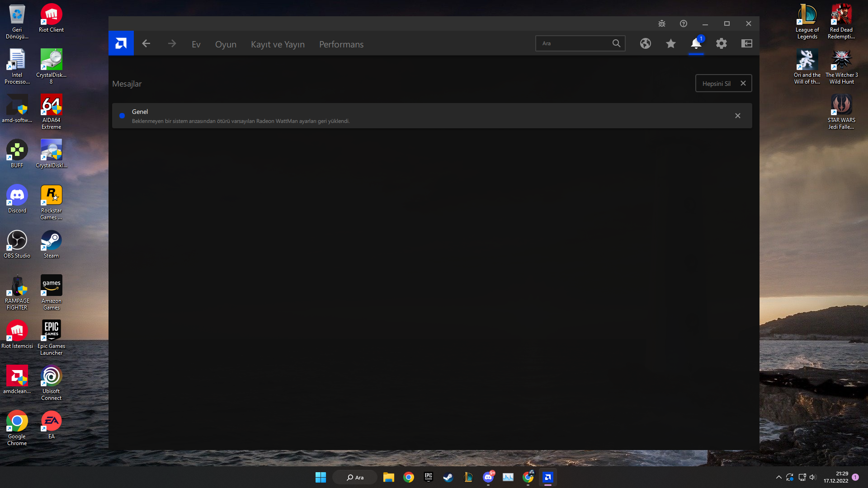This screenshot has width=868, height=488.
Task: Open the help question mark icon
Action: click(684, 23)
